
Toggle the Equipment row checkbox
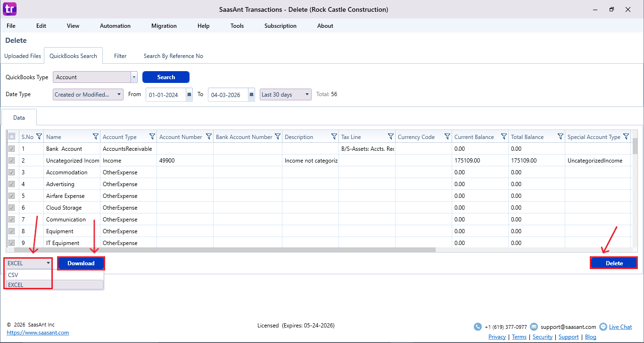click(x=12, y=231)
